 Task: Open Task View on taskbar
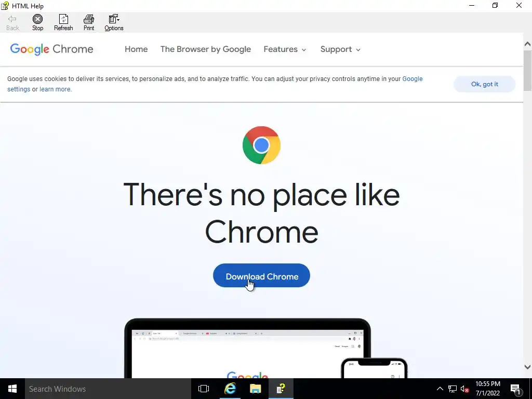(204, 389)
